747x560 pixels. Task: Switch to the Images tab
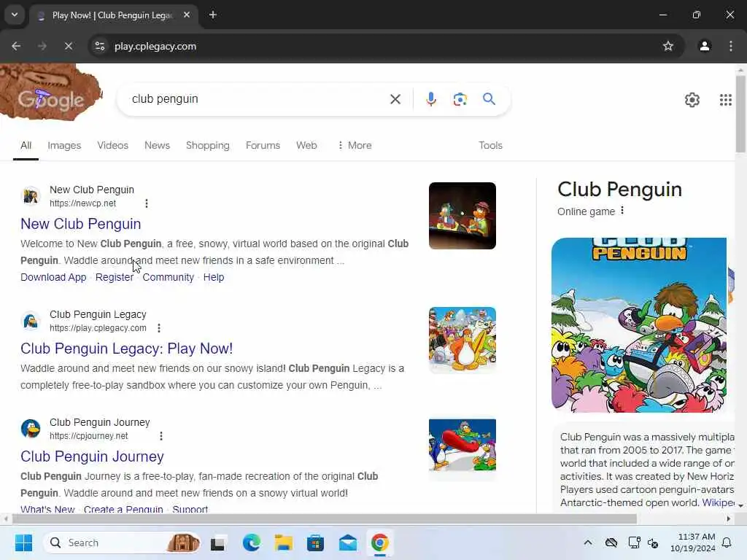click(64, 145)
